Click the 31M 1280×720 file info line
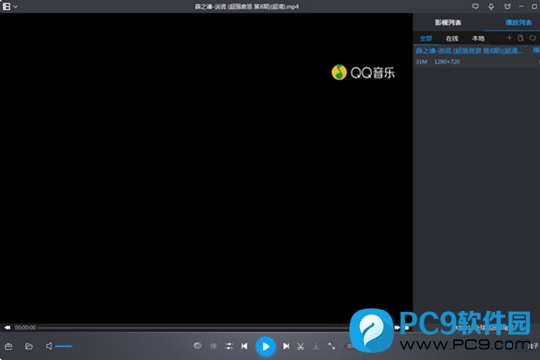Screen dimensions: 540x360 (x=438, y=62)
